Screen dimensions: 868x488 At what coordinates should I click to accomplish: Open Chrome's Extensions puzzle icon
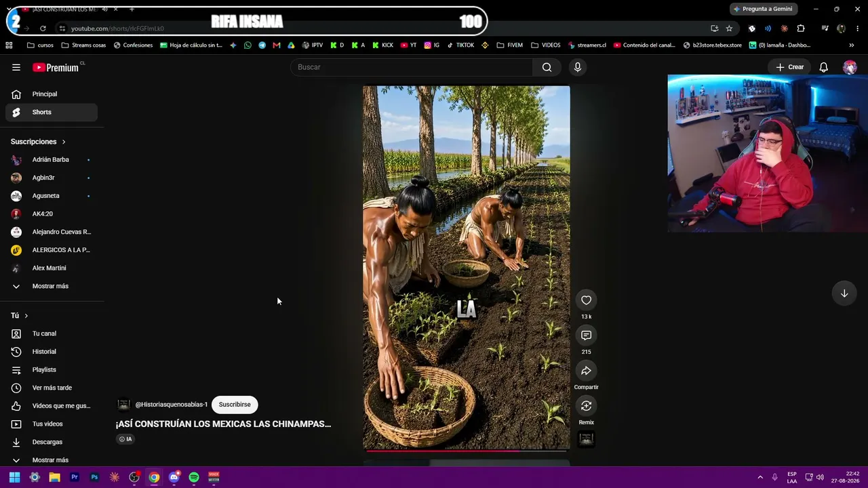pyautogui.click(x=801, y=28)
